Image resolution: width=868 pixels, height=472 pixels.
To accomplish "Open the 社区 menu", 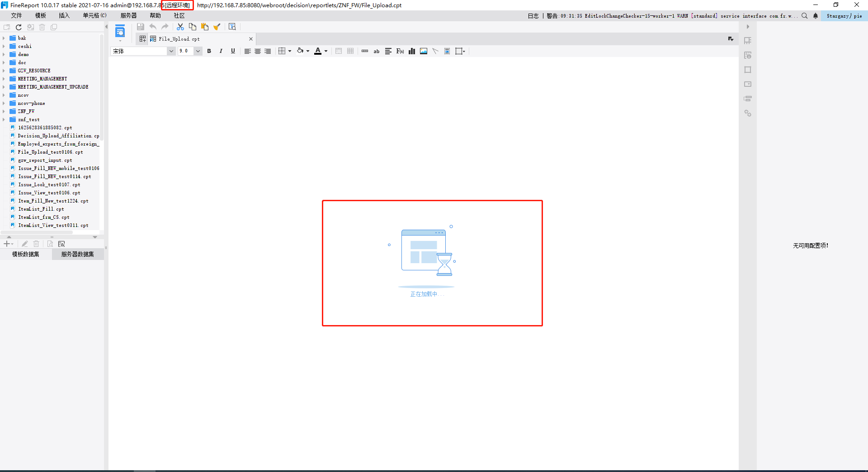I will [179, 16].
